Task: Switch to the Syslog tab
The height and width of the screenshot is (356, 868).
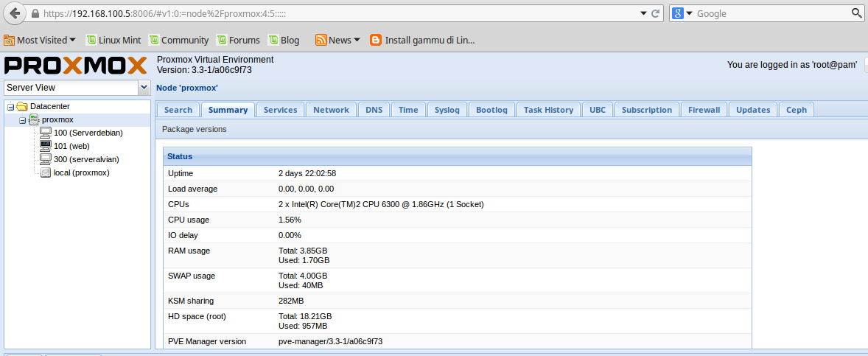Action: coord(447,110)
